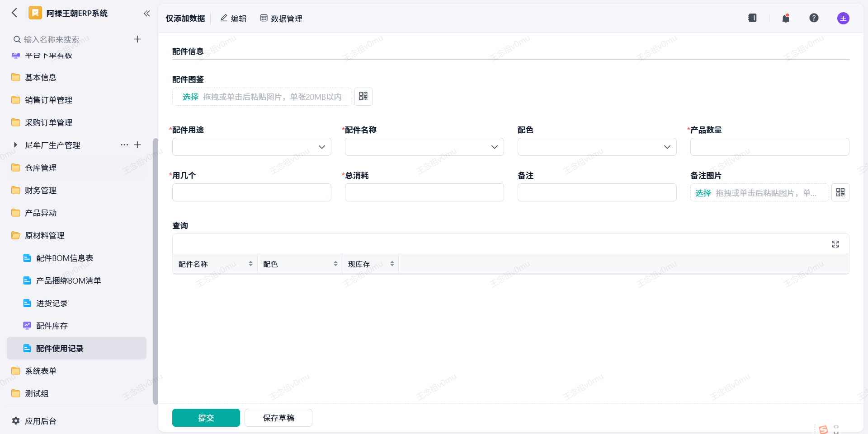Expand 尼牟厂生产管理 tree arrow
Image resolution: width=868 pixels, height=434 pixels.
pos(15,145)
